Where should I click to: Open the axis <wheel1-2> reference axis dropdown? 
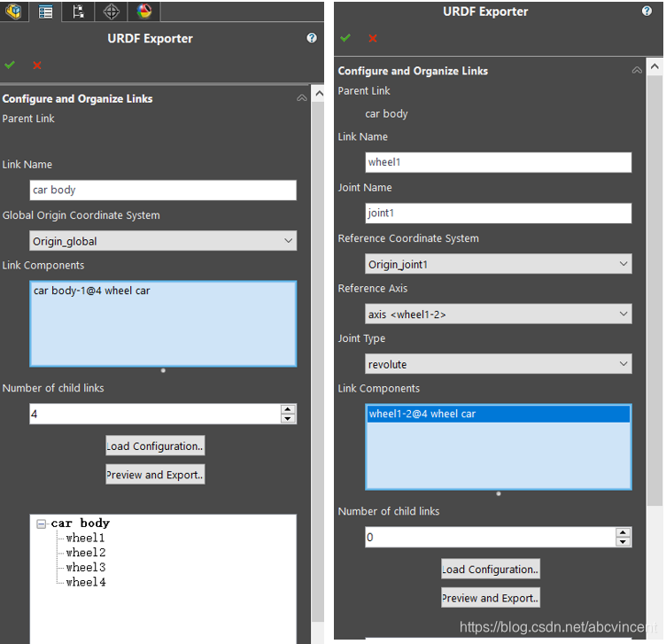499,314
